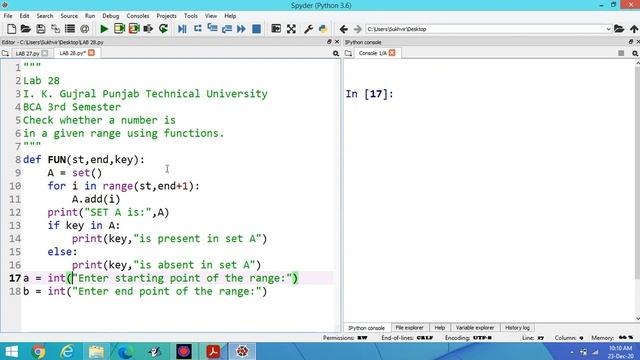Undock the IPython console pane
Image resolution: width=640 pixels, height=360 pixels.
[631, 42]
